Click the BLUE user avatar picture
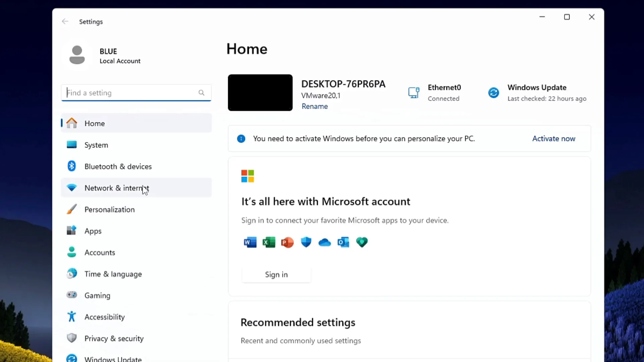 tap(77, 55)
